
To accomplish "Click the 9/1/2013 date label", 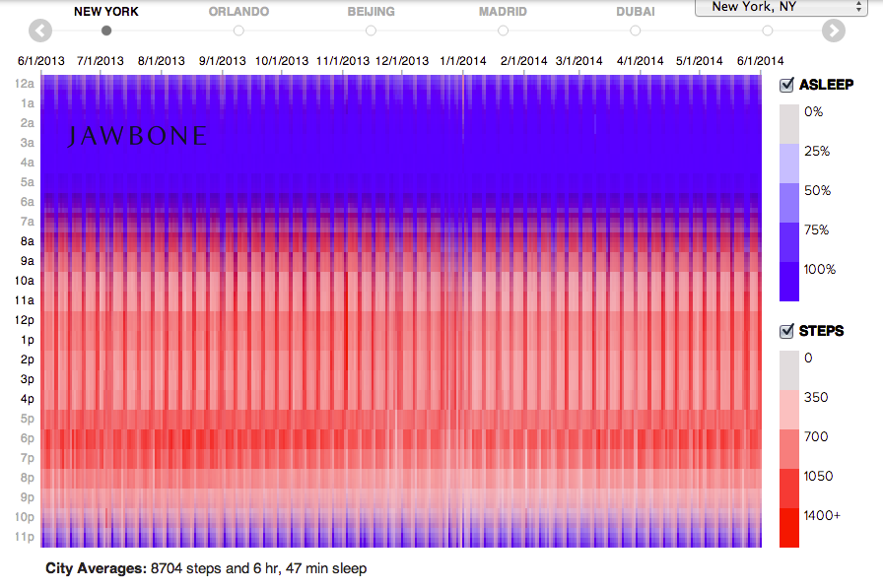I will [x=222, y=61].
